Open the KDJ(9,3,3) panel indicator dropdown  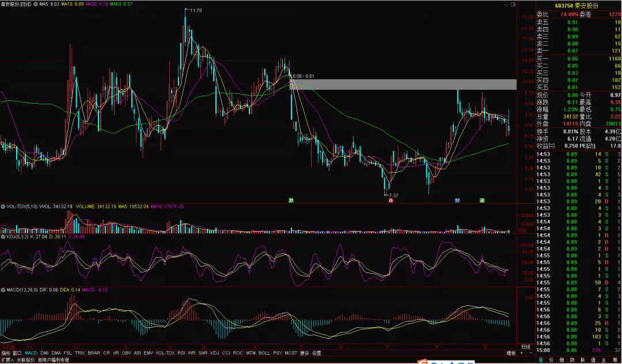[x=3, y=237]
